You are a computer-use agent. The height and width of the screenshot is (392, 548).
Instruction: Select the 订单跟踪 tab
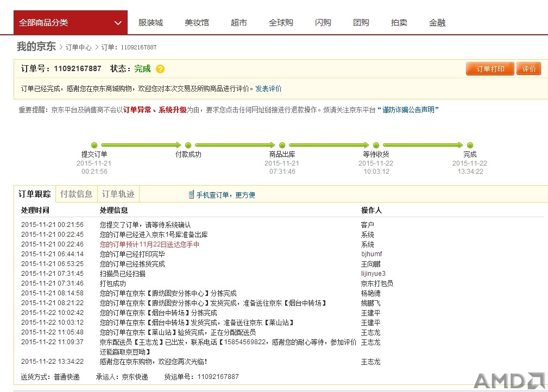(35, 194)
